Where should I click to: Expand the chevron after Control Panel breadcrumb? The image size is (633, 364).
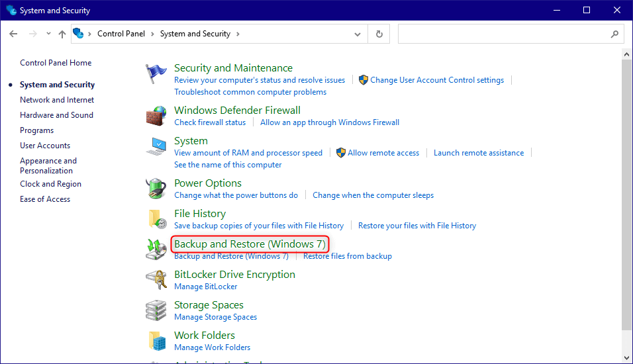point(152,34)
